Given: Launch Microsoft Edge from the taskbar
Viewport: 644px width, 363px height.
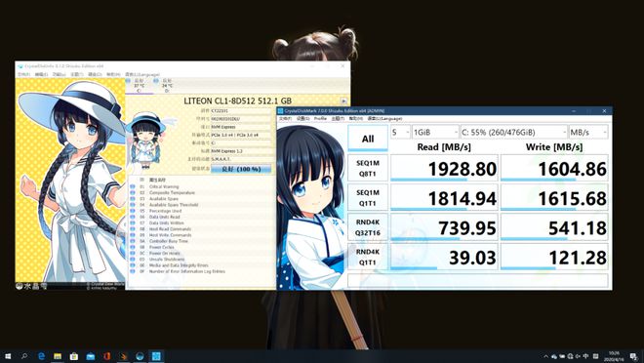Looking at the screenshot, I should tap(41, 356).
